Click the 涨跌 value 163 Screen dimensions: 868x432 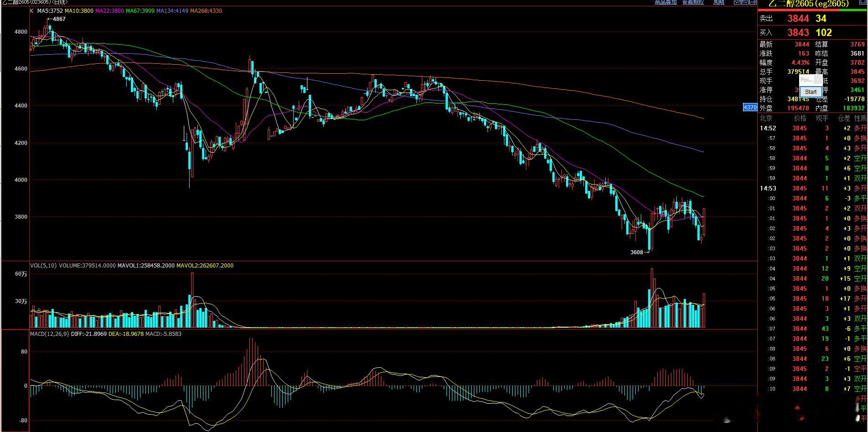pos(804,53)
